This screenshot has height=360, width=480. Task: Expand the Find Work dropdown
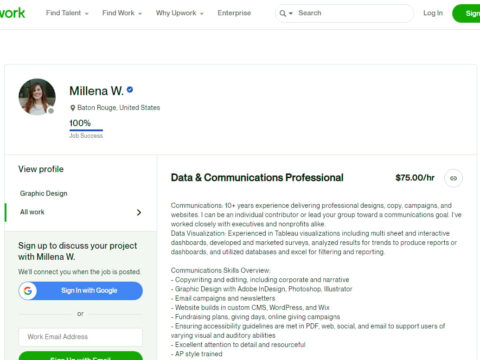122,13
